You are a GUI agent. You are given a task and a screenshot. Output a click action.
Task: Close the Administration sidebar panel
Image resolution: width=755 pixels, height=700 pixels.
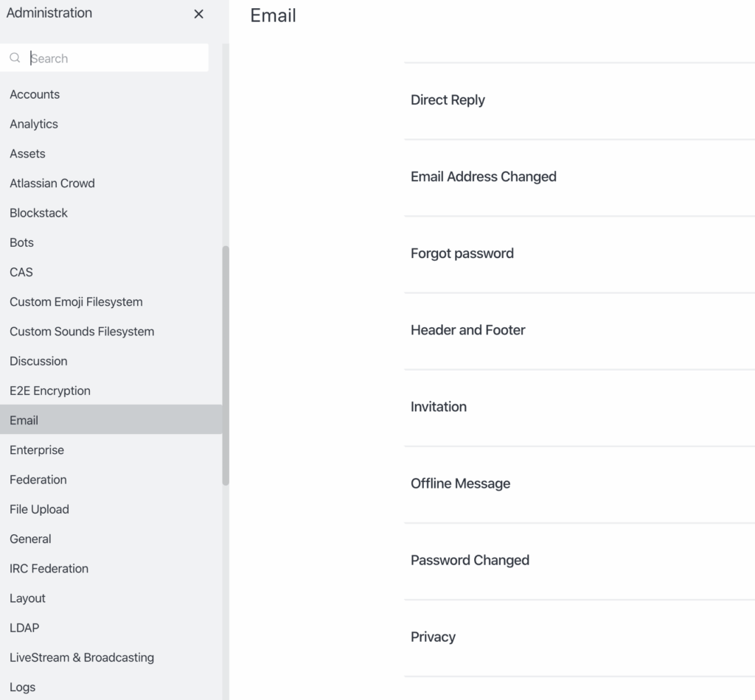point(198,14)
